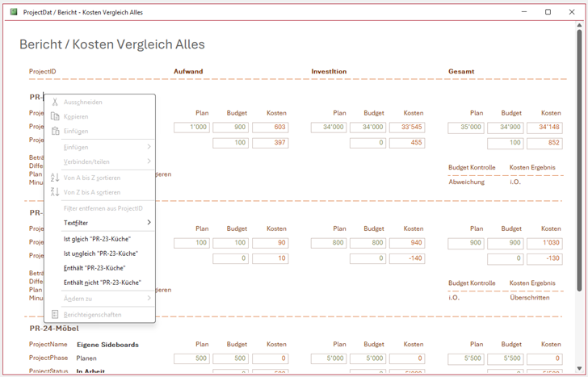Viewport: 588px width, 377px height.
Task: Click Gesamt Plan field showing 35'000
Action: (x=466, y=127)
